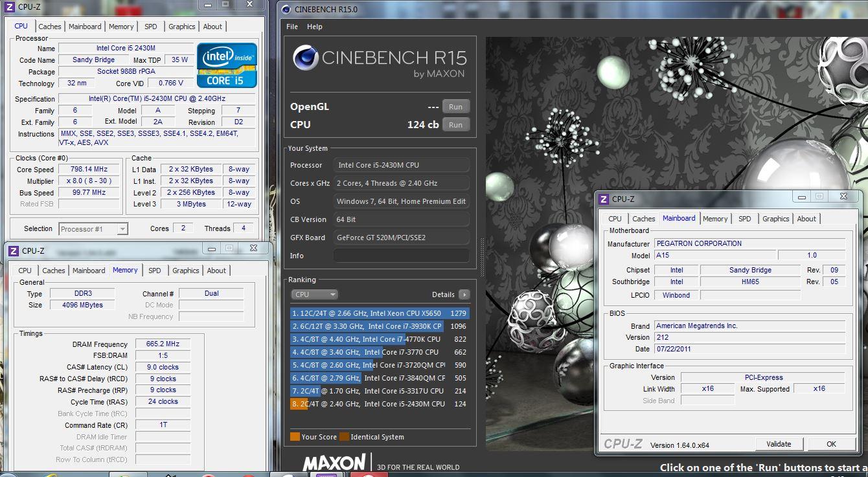Select the Core i5-2430M ranking entry

coord(380,404)
